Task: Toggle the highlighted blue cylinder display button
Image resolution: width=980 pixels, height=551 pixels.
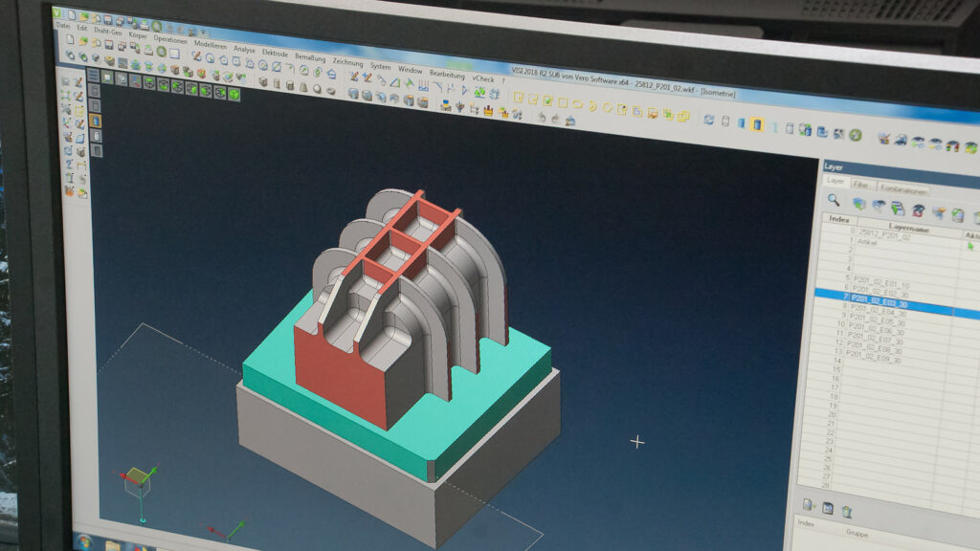Action: (x=757, y=125)
